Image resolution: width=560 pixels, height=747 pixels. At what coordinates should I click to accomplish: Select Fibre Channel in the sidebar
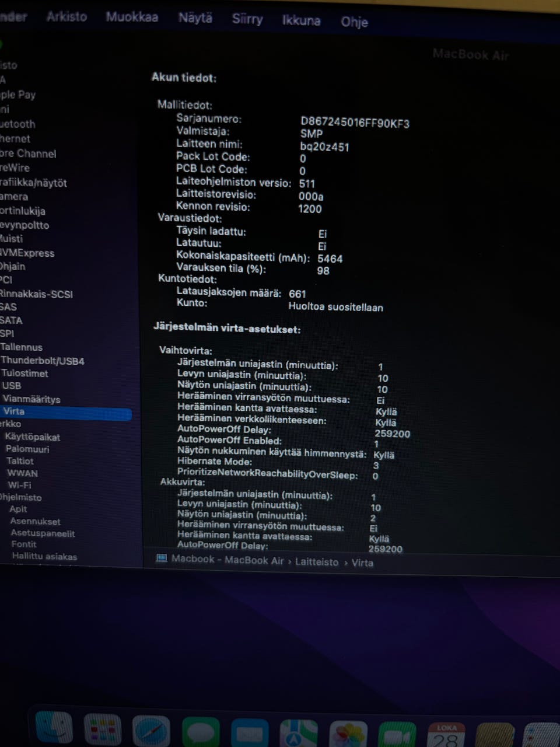click(28, 153)
